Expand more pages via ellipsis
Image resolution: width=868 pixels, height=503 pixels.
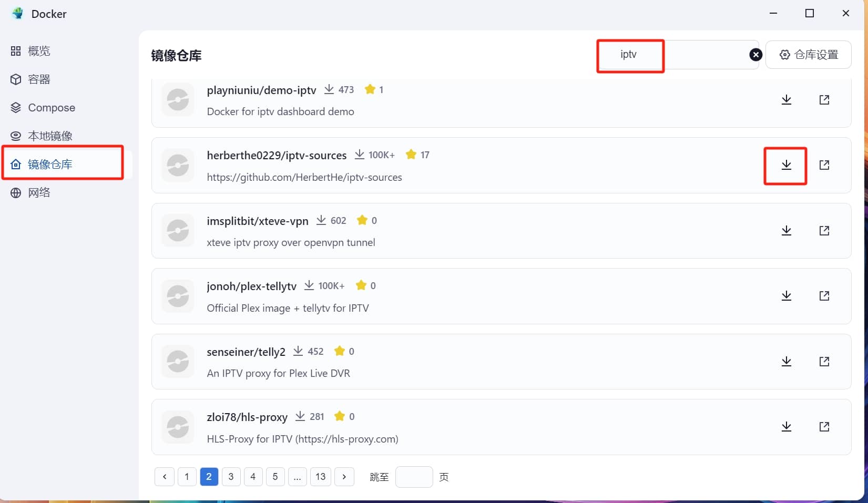(x=297, y=477)
